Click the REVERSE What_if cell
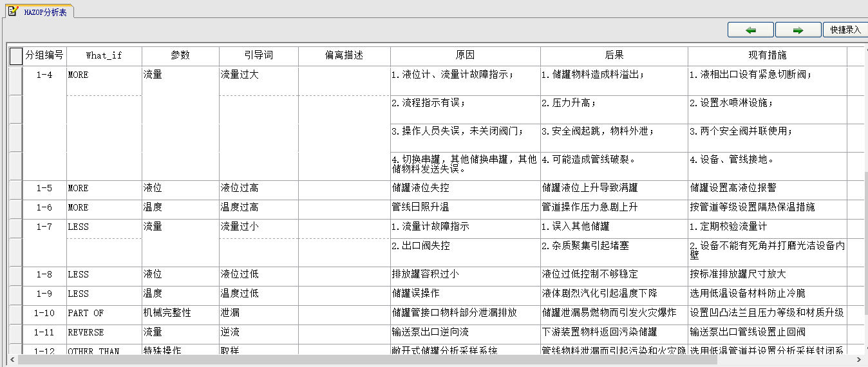The image size is (868, 367). [x=104, y=333]
